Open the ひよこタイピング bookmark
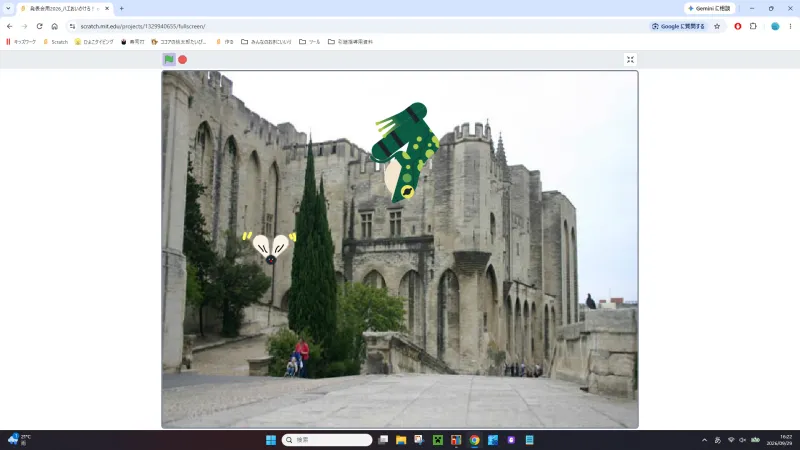Image resolution: width=800 pixels, height=450 pixels. [94, 42]
